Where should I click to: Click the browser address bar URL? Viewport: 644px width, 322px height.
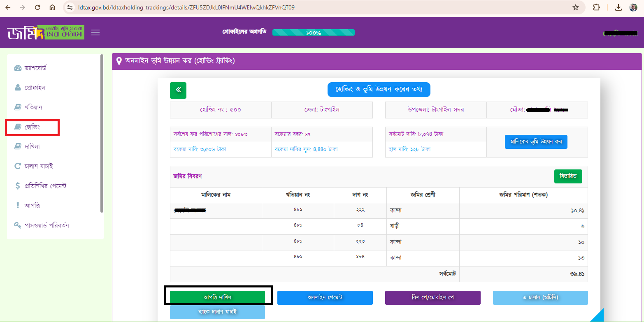(186, 7)
